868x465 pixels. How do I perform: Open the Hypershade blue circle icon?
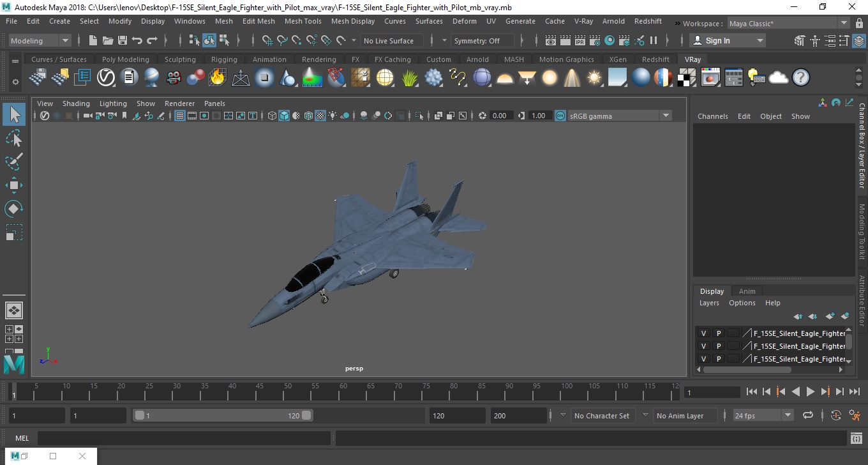[x=610, y=40]
